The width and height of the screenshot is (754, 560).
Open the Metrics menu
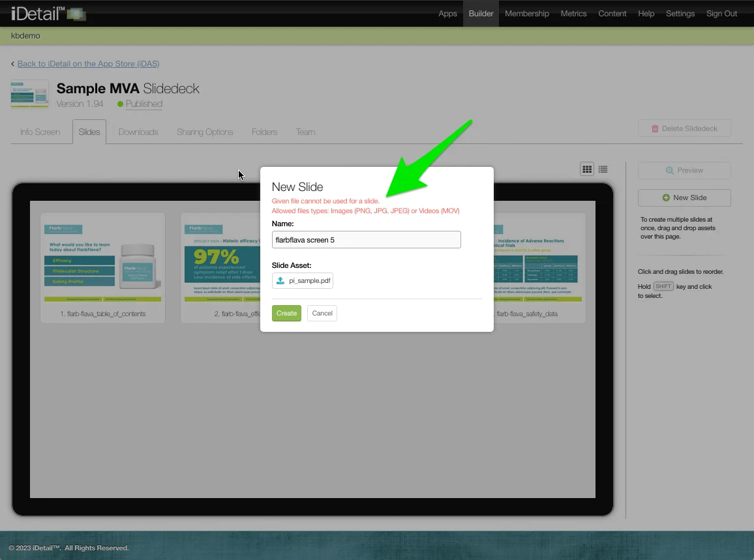574,14
